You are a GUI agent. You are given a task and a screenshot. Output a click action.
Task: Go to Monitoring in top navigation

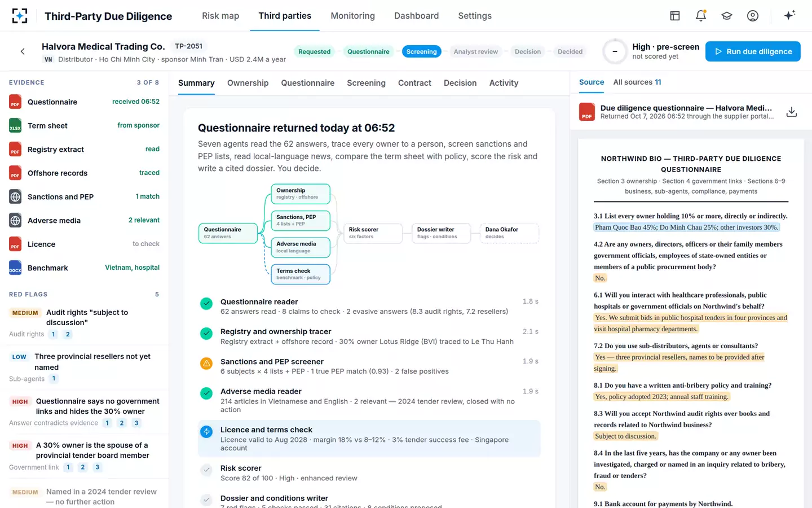coord(352,16)
